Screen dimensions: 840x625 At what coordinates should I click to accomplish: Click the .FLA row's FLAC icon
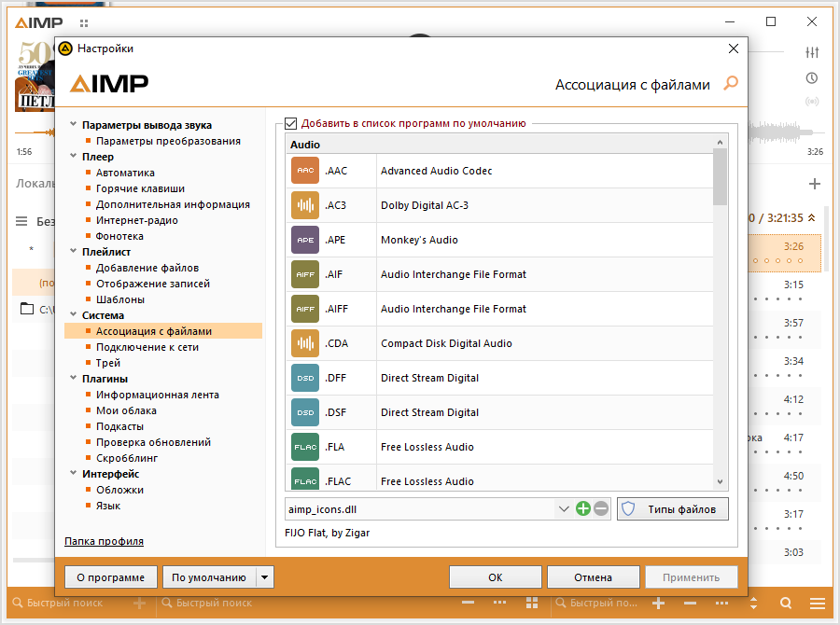pos(305,447)
